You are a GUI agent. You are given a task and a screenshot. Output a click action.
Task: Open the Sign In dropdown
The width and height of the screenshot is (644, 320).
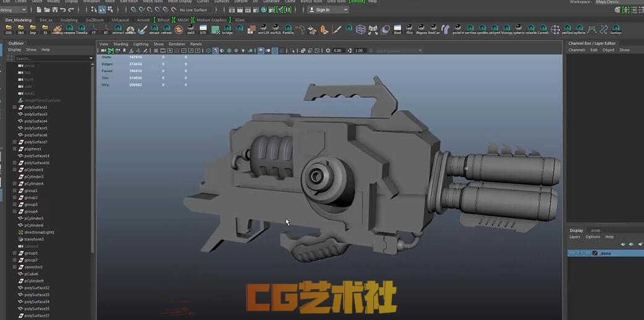(x=328, y=9)
